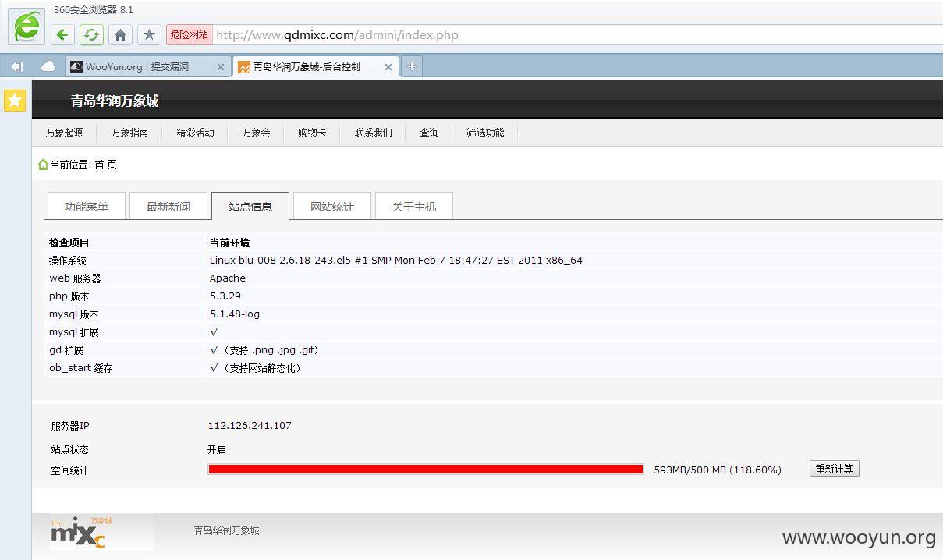This screenshot has width=943, height=560.
Task: Open the 万象起源 menu
Action: tap(64, 133)
